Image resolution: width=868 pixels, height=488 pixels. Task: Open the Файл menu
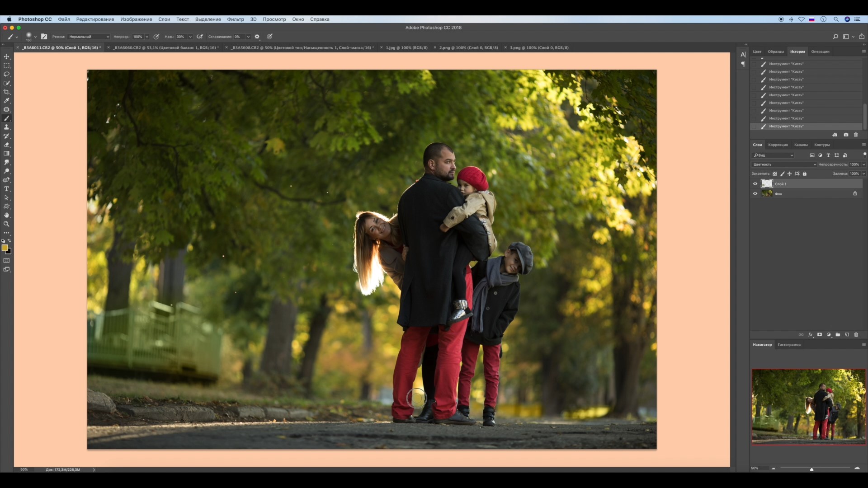(64, 19)
